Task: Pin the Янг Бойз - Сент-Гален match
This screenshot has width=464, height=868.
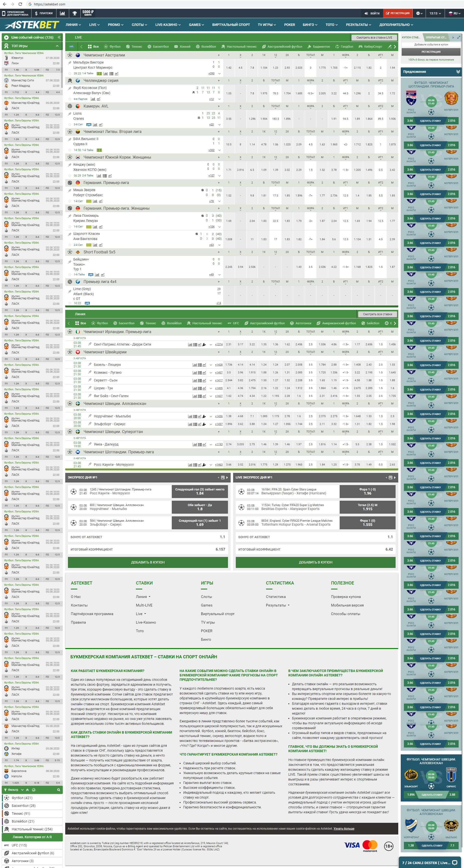Action: coord(90,396)
